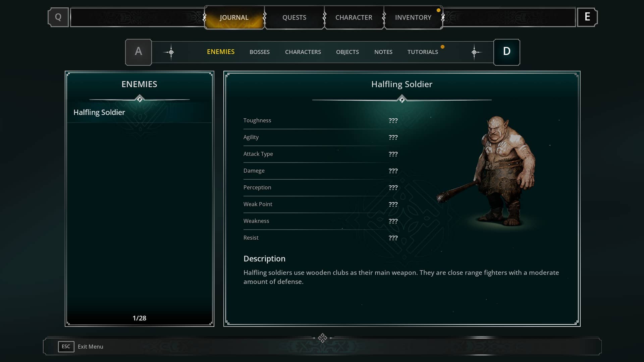The width and height of the screenshot is (644, 362).
Task: Click the orange notification dot on TUTORIALS
Action: (x=442, y=47)
